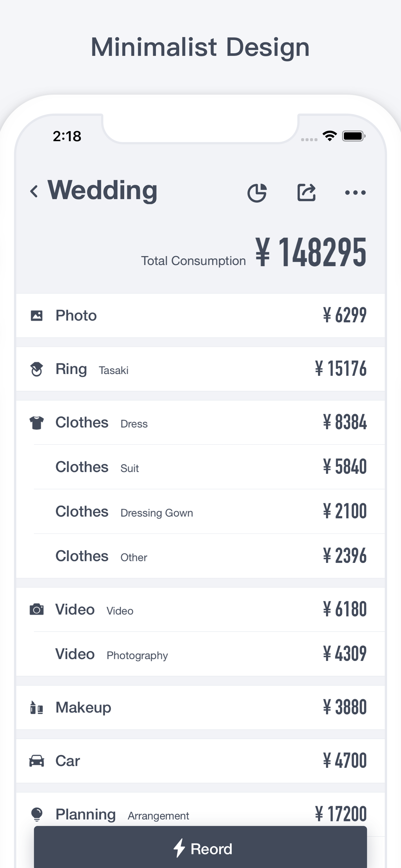
Task: Tap the Wedding title heading
Action: click(102, 191)
